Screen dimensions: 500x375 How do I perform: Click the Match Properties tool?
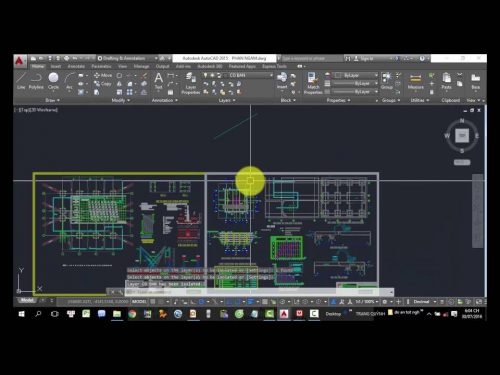[313, 83]
